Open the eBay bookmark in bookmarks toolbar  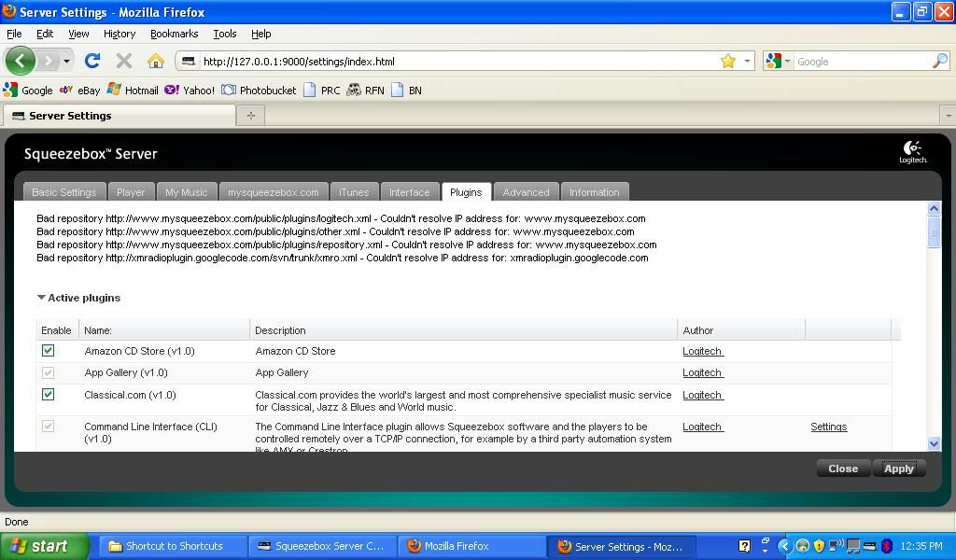click(79, 91)
